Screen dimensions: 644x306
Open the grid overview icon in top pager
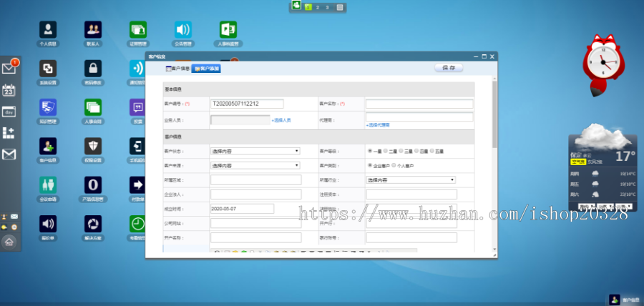point(340,7)
